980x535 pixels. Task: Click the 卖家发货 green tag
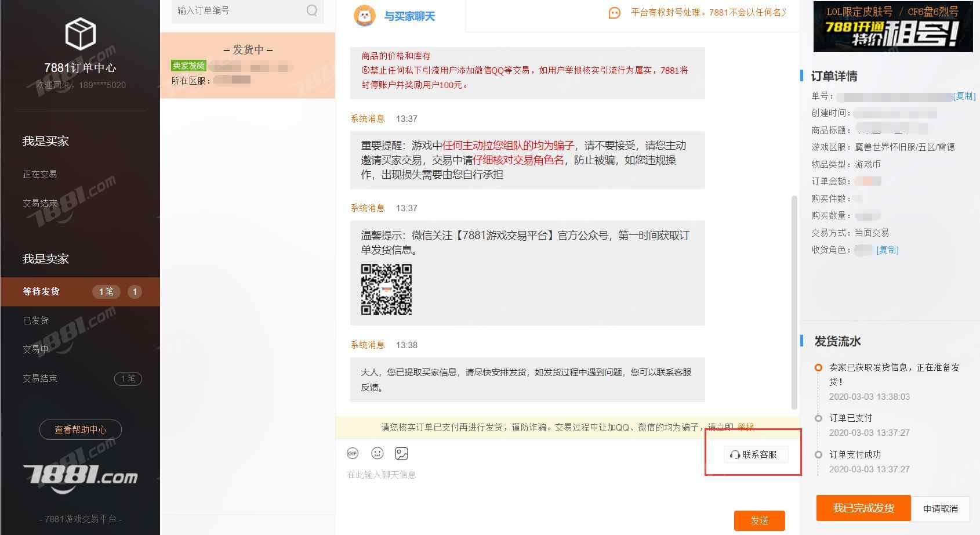[188, 66]
